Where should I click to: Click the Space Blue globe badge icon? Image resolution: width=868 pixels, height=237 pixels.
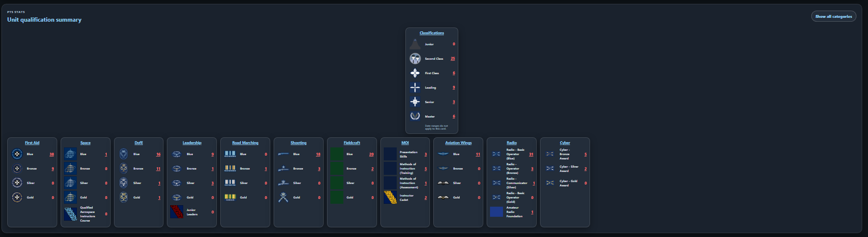click(71, 154)
